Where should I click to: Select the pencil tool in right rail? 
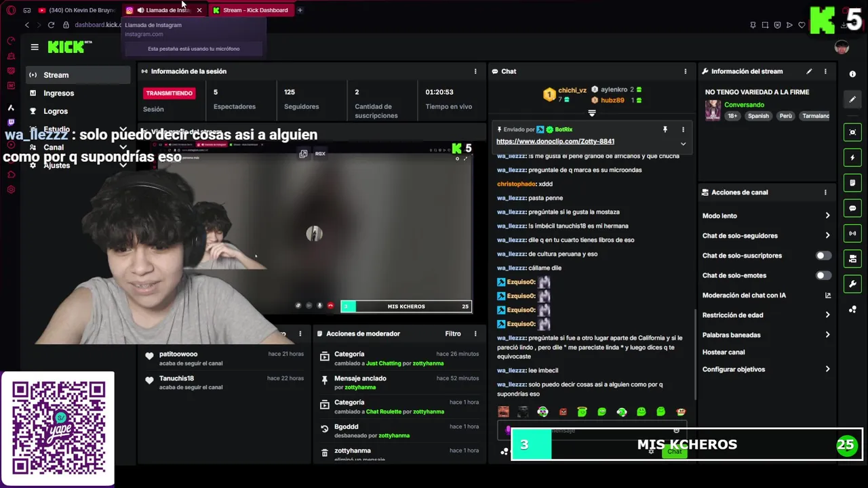(852, 99)
